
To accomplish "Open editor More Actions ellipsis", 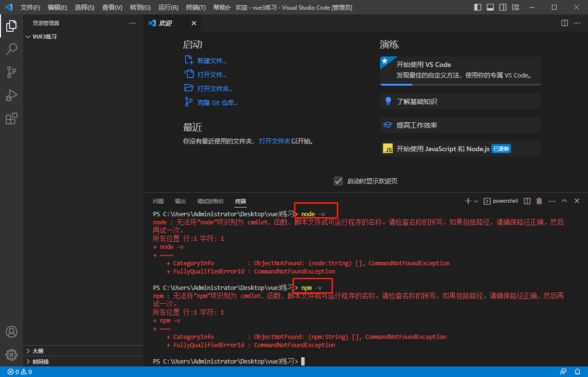I will [577, 23].
